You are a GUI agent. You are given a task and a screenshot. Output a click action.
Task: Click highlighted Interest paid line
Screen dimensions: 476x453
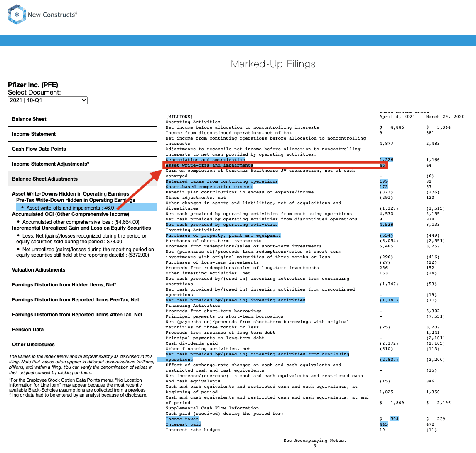coord(183,424)
